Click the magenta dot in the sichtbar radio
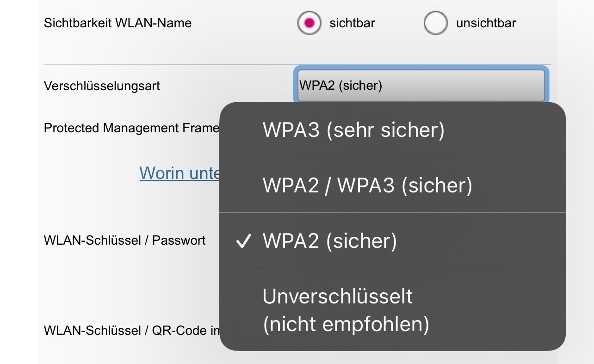Viewport: 594px width, 364px height. pos(309,23)
